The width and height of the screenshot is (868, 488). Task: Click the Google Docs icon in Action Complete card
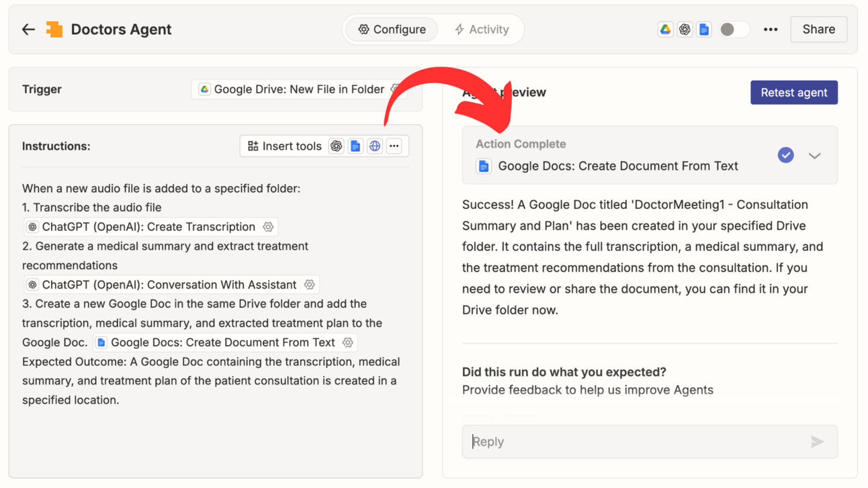tap(484, 166)
